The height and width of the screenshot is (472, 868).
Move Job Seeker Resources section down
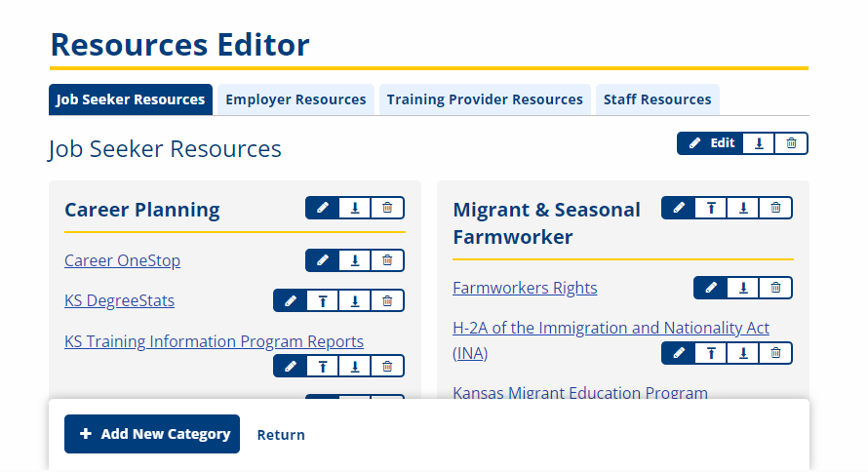759,143
